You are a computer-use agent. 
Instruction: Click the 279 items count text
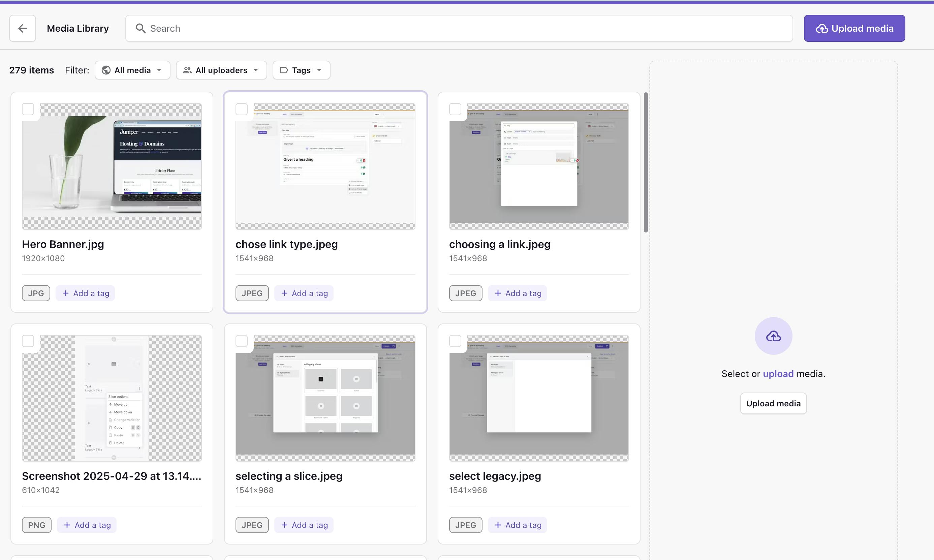click(32, 70)
